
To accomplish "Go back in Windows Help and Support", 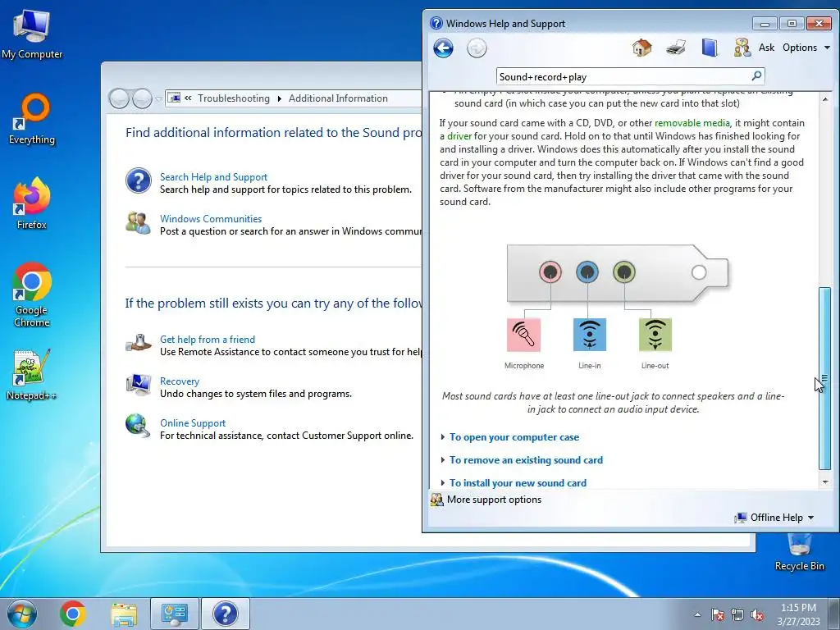I will coord(443,48).
